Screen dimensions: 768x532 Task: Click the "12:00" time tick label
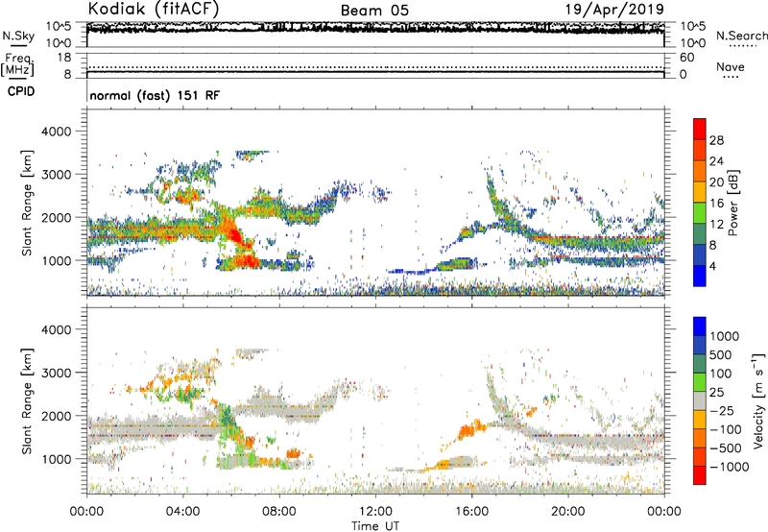point(375,512)
